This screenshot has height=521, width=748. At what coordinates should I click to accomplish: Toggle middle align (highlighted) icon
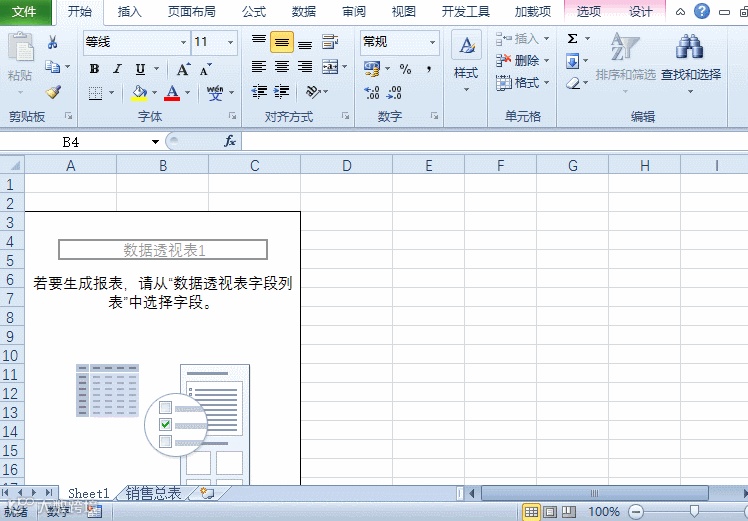tap(282, 42)
